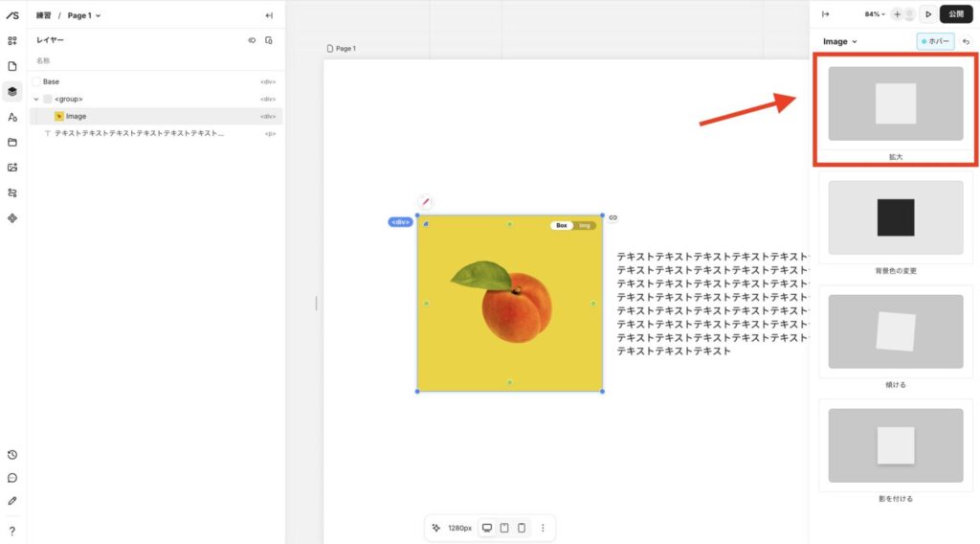This screenshot has height=544, width=980.
Task: Choose the 背景色の変更 hover preset
Action: click(895, 217)
